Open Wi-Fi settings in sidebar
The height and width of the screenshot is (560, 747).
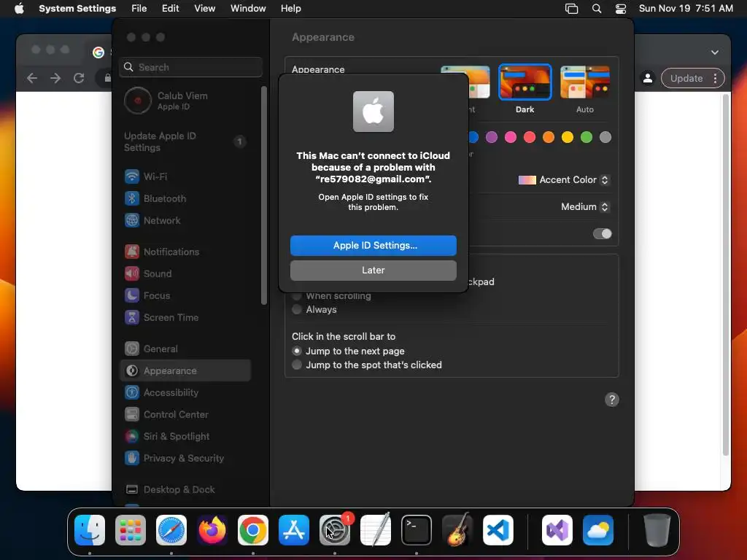pyautogui.click(x=186, y=176)
